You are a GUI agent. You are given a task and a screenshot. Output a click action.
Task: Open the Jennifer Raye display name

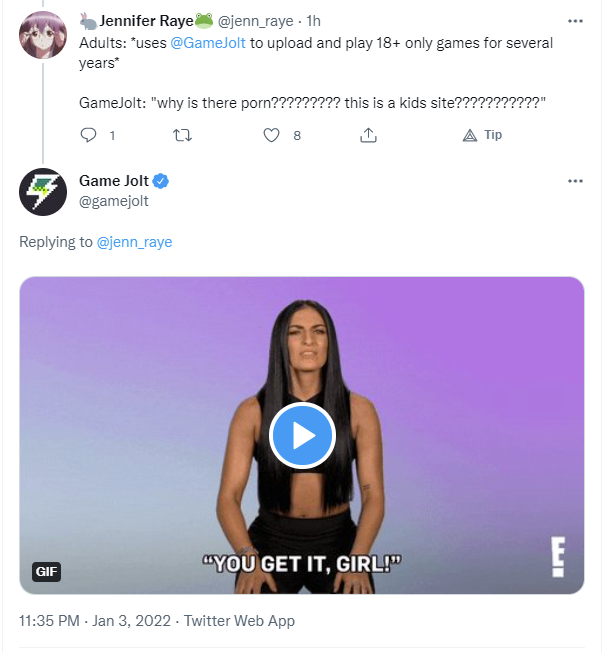(145, 20)
